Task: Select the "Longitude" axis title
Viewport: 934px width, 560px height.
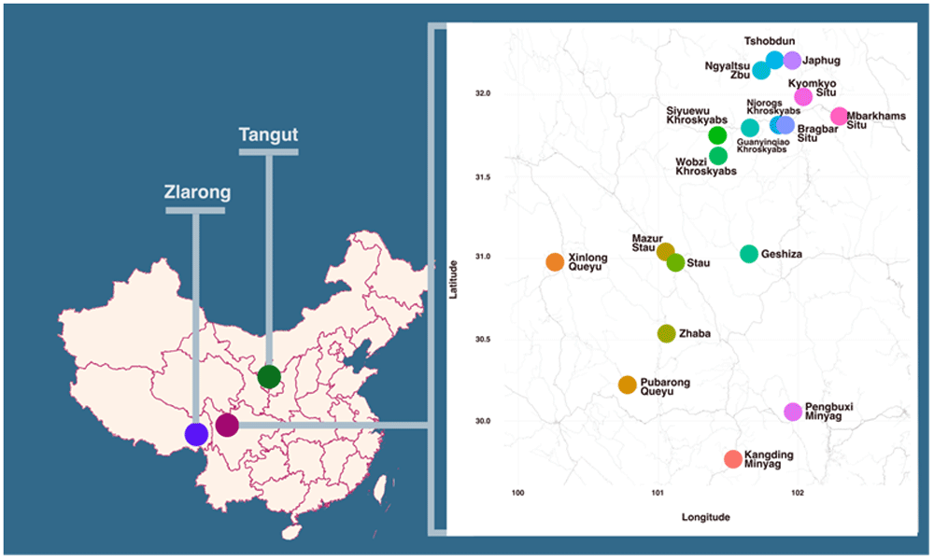Action: (706, 517)
